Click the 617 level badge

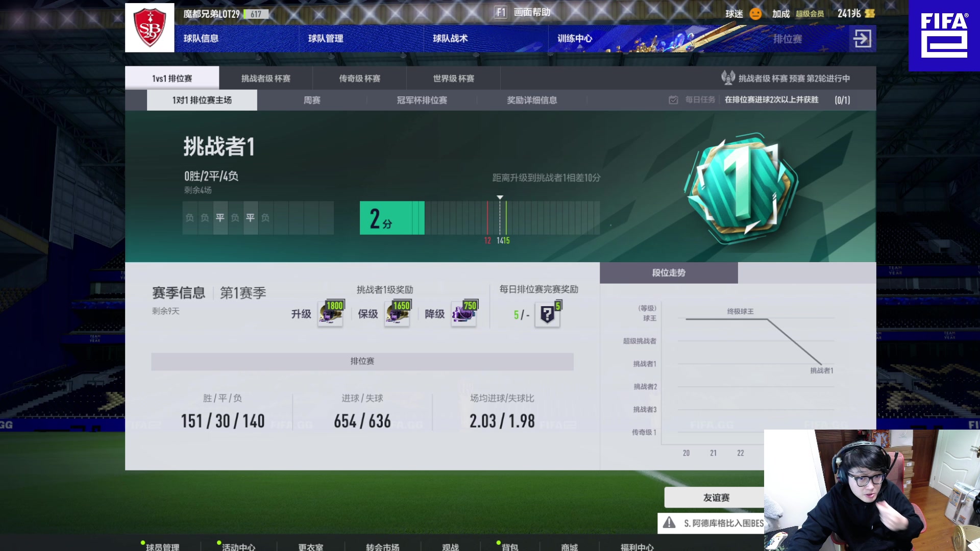point(256,14)
